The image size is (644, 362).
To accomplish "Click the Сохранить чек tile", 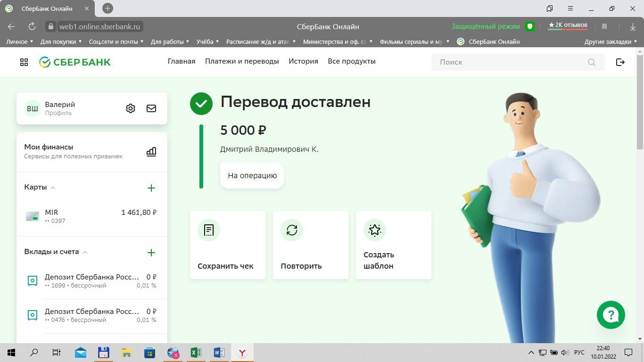I will tap(228, 245).
